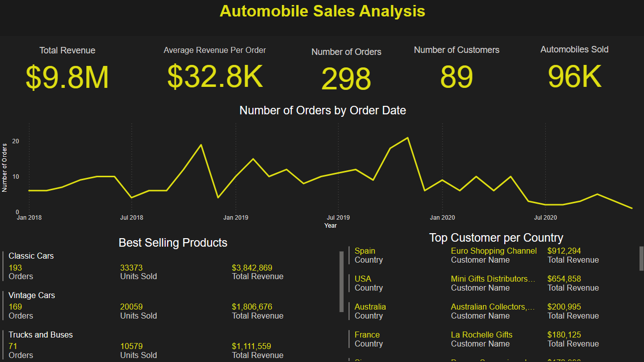Viewport: 644px width, 362px height.
Task: Click the Number of Orders y-axis title
Action: 4,168
